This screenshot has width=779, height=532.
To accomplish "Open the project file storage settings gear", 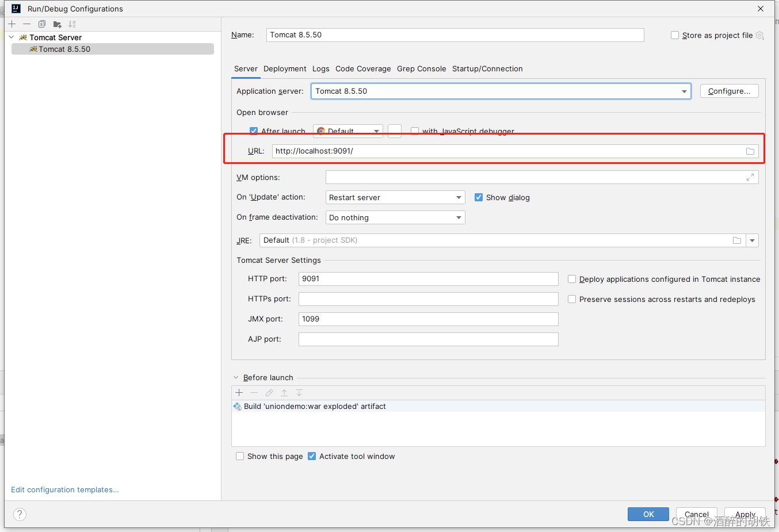I will [759, 35].
